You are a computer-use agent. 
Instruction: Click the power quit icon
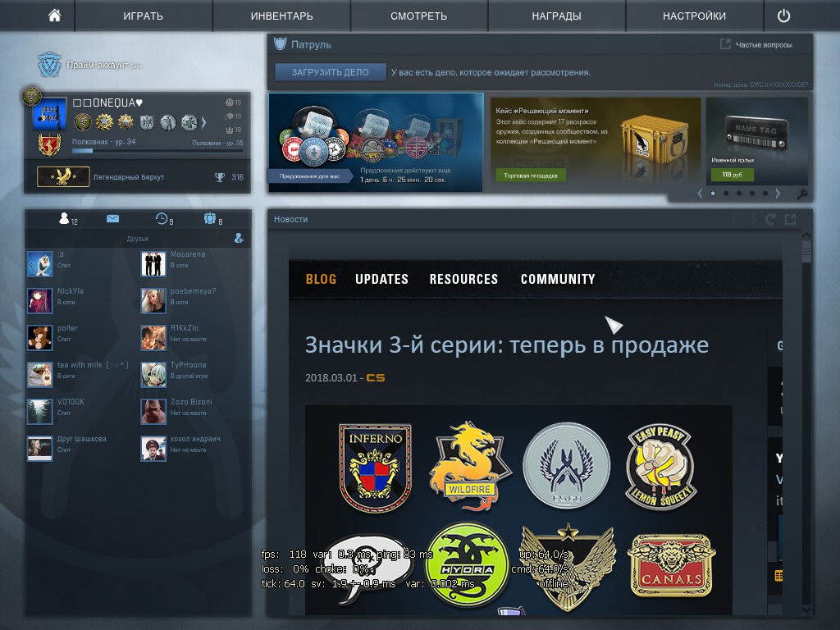783,16
